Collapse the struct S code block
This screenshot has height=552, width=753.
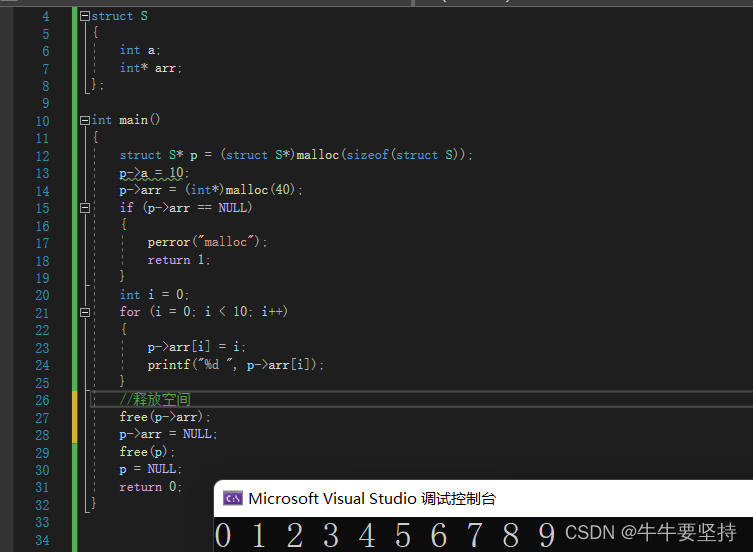pyautogui.click(x=85, y=16)
